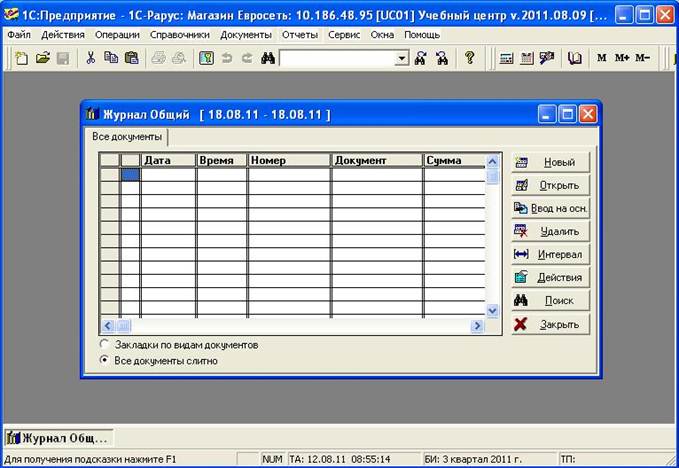This screenshot has width=679, height=468.
Task: Minimize the Журнал Общий window
Action: pyautogui.click(x=547, y=114)
